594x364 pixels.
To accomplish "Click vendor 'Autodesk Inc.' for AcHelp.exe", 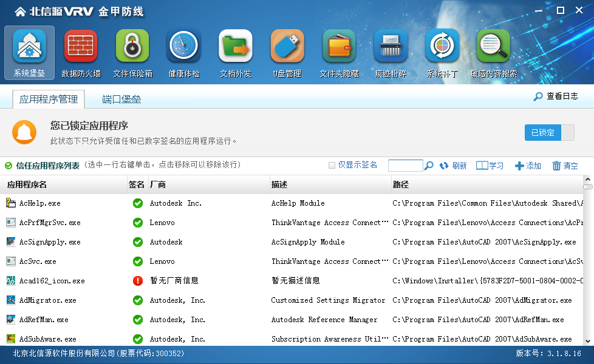I will coord(176,203).
